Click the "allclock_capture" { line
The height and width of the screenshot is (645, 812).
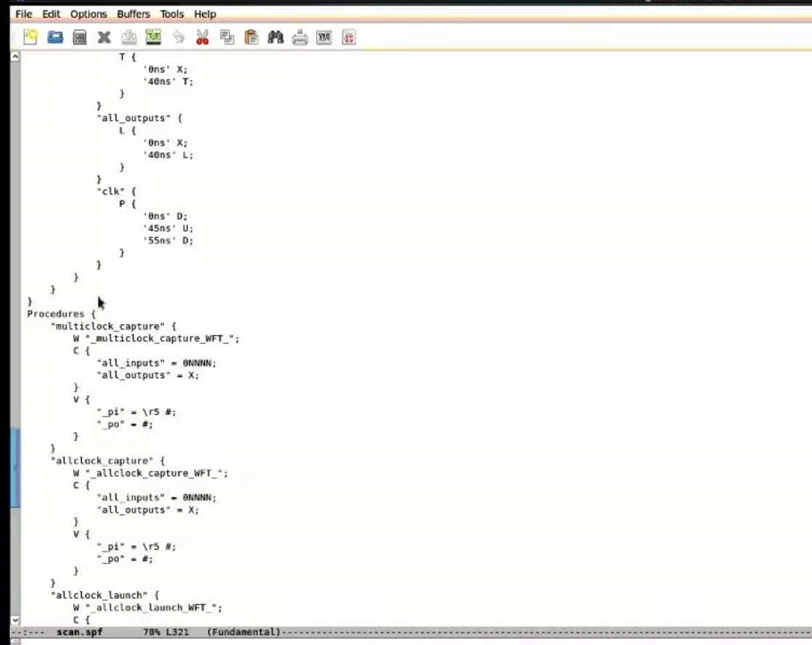[108, 461]
